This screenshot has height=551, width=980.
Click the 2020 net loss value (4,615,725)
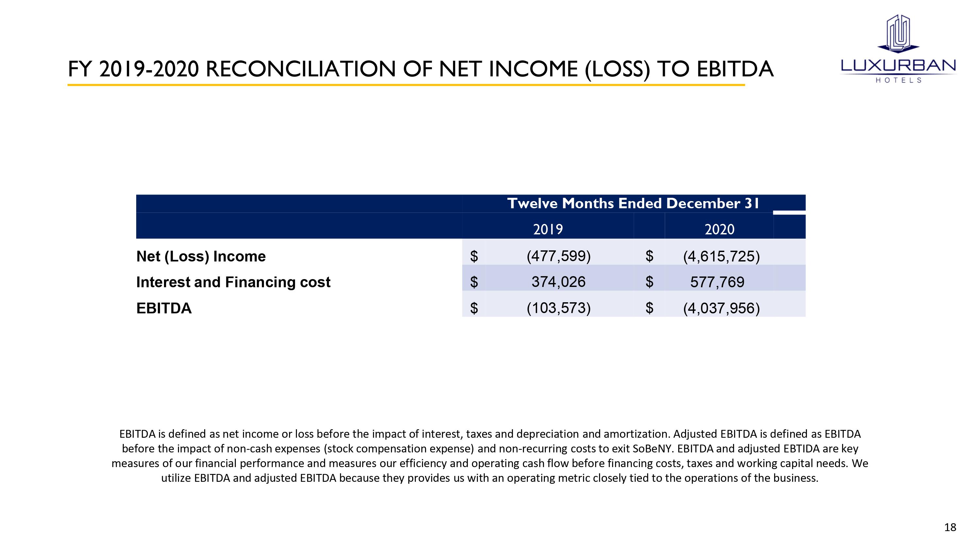click(x=721, y=256)
